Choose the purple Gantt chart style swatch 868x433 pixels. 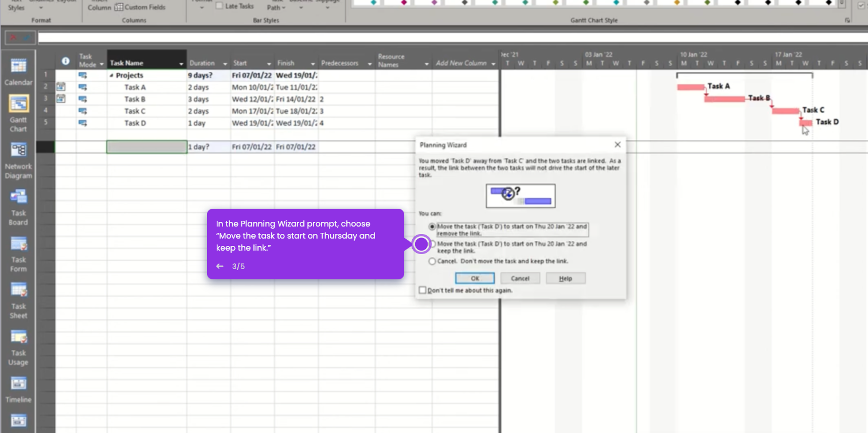[x=434, y=3]
